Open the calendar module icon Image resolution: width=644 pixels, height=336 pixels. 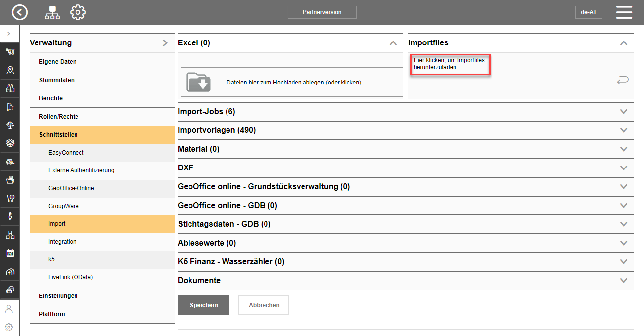(x=10, y=253)
